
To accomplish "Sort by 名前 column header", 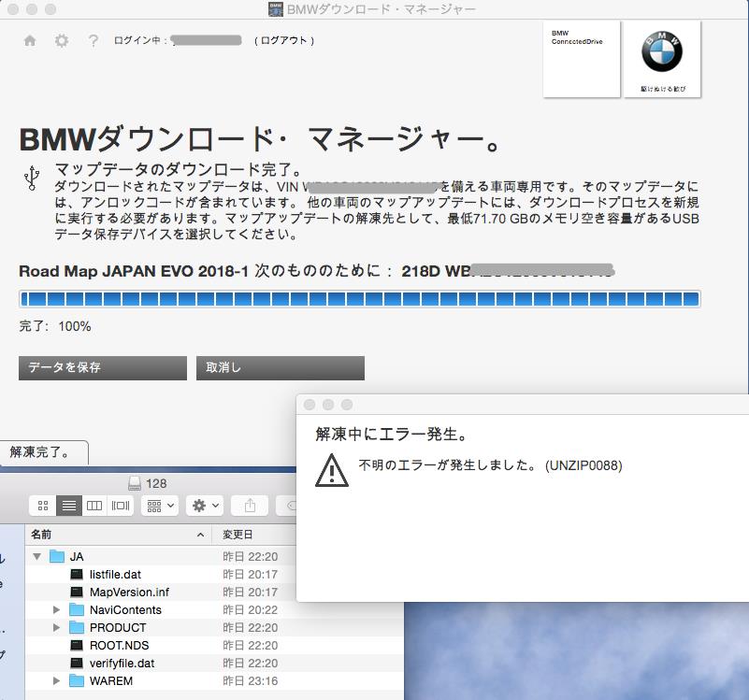I will click(x=118, y=535).
